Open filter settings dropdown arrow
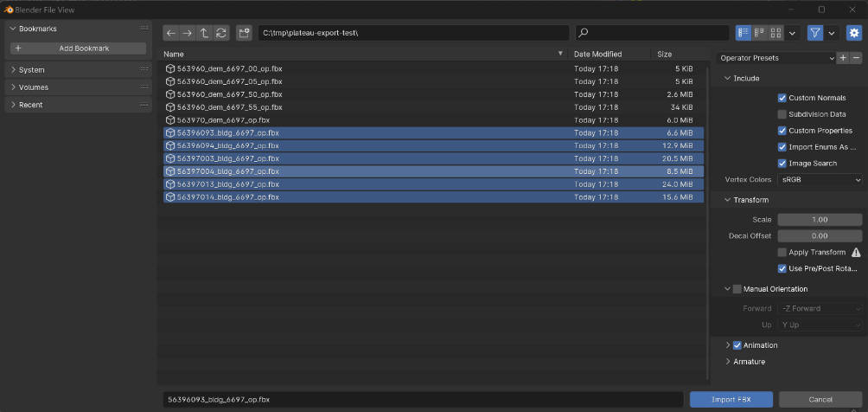Screen dimensions: 868x412 pyautogui.click(x=832, y=33)
